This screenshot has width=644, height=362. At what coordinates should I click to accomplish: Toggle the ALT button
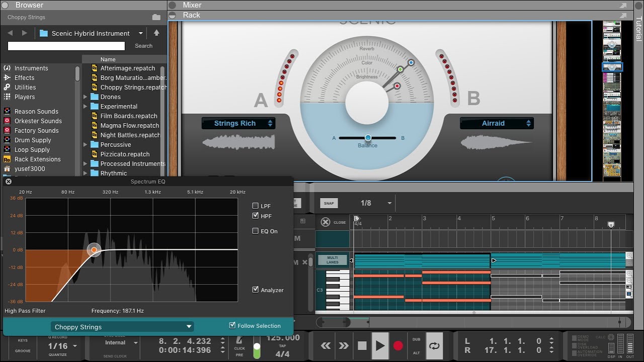416,353
